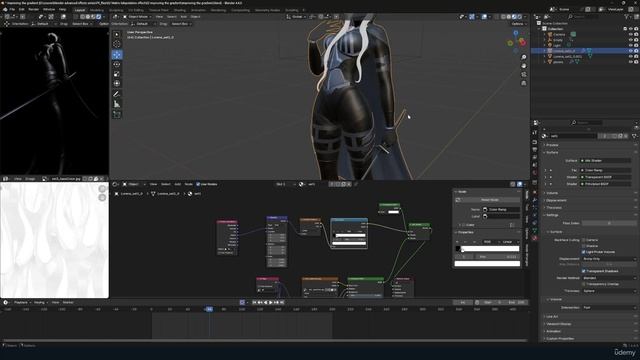Viewport: 640px width, 360px height.
Task: Enable Backface Culling Camera checkbox
Action: [584, 240]
